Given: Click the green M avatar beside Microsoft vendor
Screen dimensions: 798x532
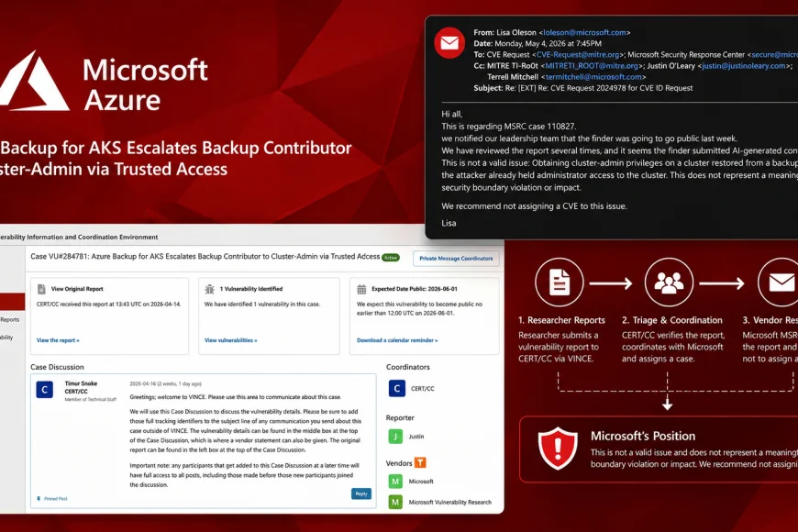Looking at the screenshot, I should click(395, 481).
